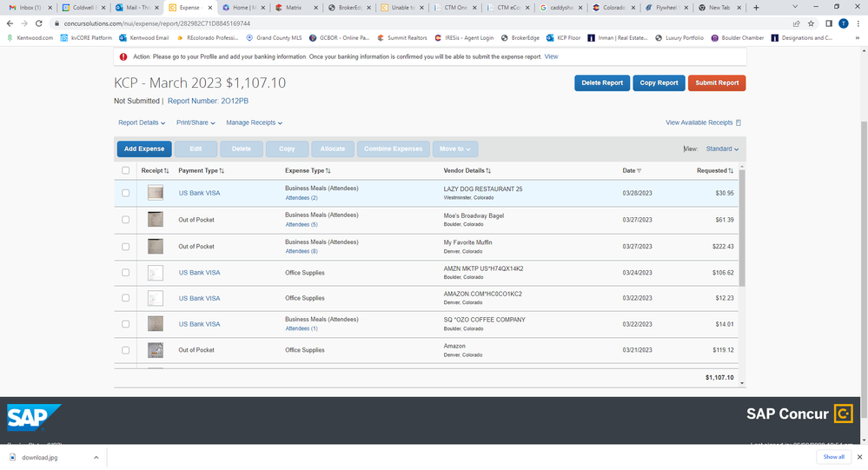Switch to the New Tab tab
Image resolution: width=868 pixels, height=470 pixels.
[x=719, y=8]
